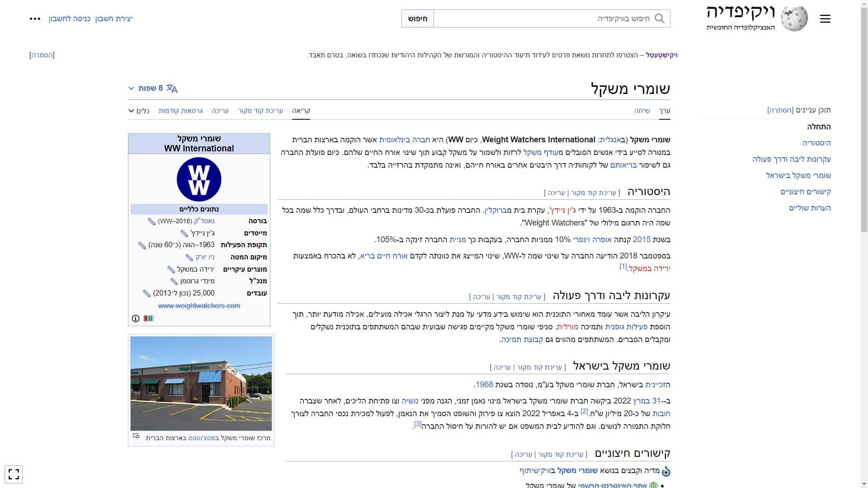Click the חיפוש search button
The height and width of the screenshot is (488, 868).
[418, 19]
